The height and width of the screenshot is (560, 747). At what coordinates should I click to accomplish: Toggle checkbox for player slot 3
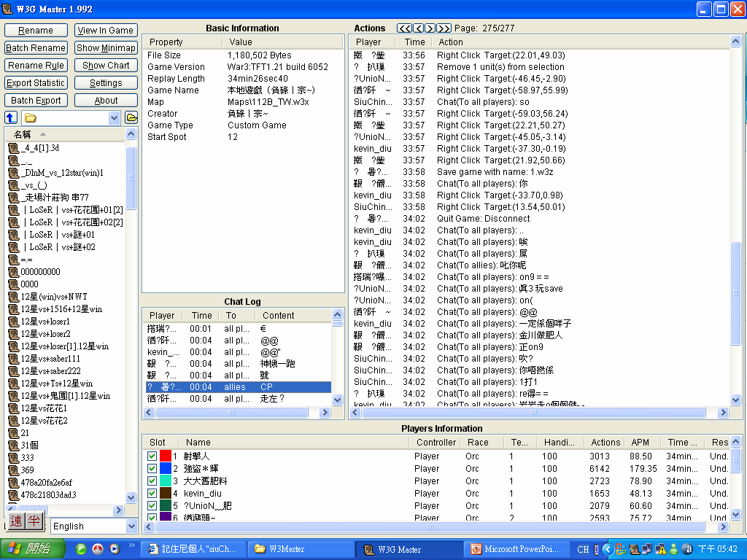152,481
